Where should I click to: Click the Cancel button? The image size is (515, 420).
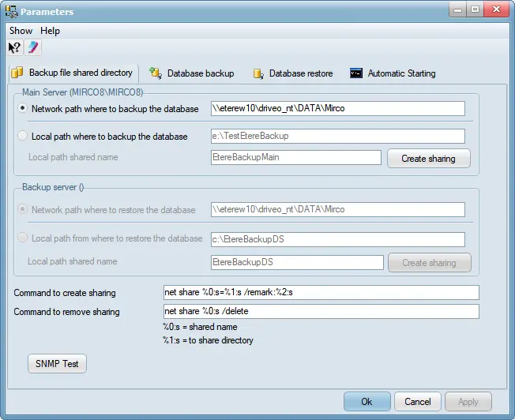pos(417,401)
